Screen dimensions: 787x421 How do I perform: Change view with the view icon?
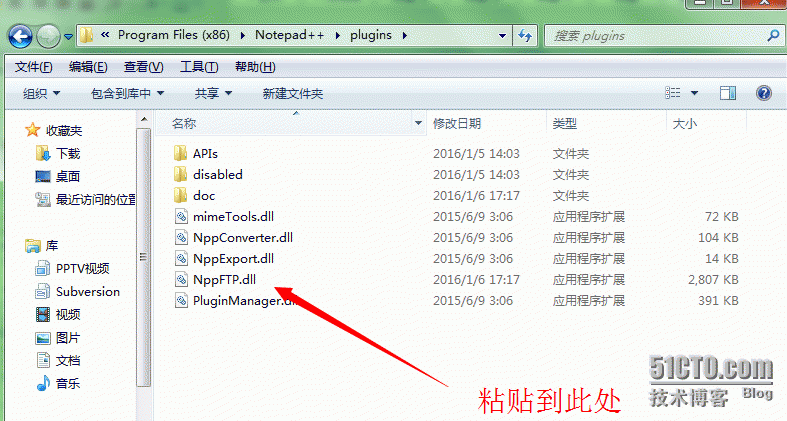coord(673,93)
